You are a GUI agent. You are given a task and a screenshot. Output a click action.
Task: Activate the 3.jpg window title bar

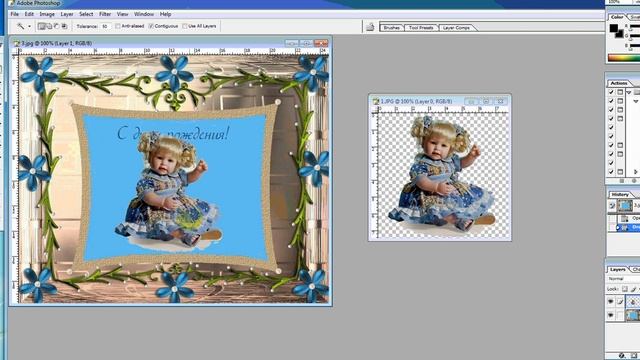pos(171,43)
